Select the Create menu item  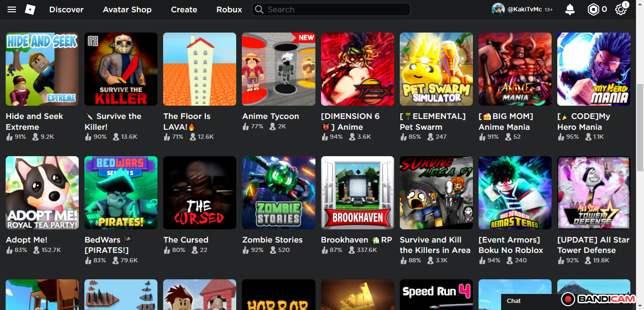click(184, 9)
